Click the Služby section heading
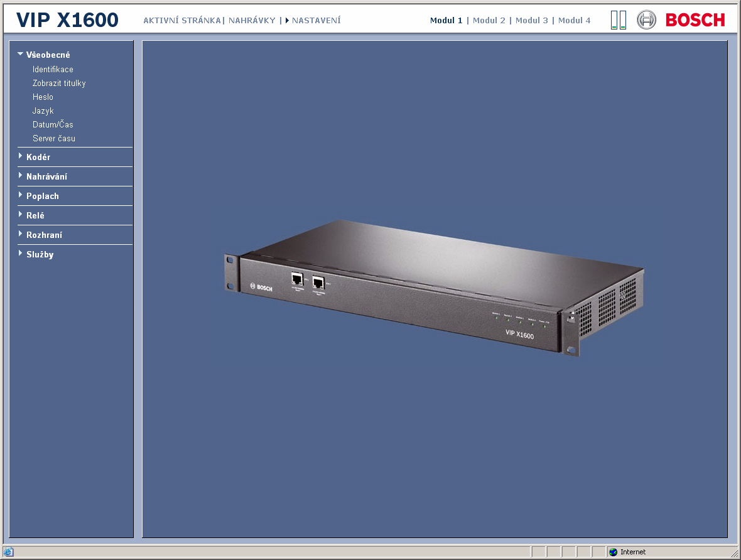Image resolution: width=741 pixels, height=560 pixels. 40,254
